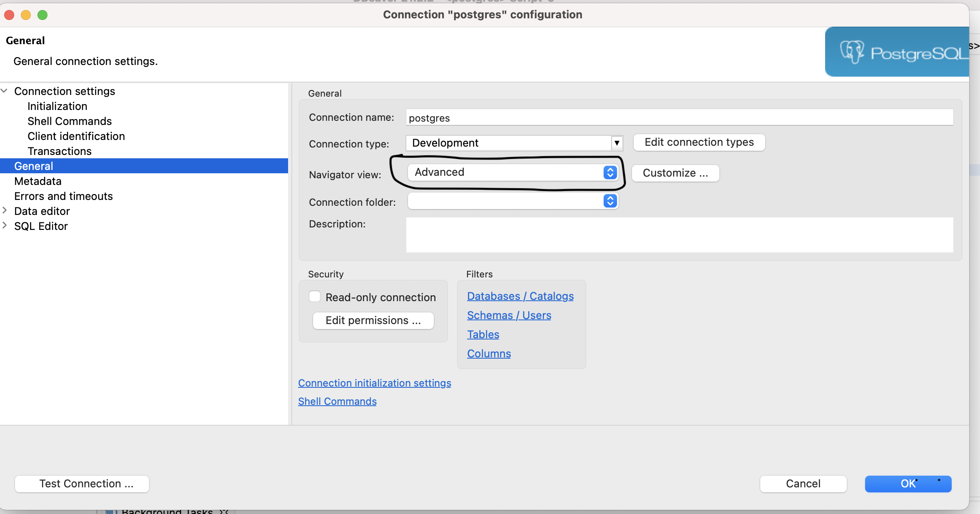
Task: Open the Errors and timeouts settings page
Action: tap(63, 196)
